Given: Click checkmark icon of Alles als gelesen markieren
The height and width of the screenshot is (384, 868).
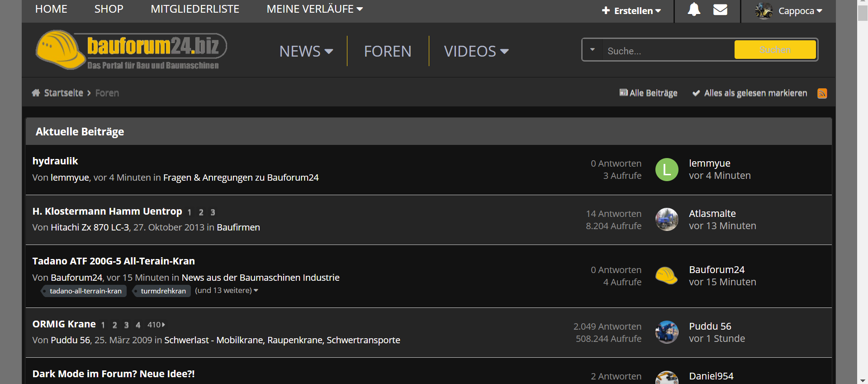Looking at the screenshot, I should coord(696,93).
